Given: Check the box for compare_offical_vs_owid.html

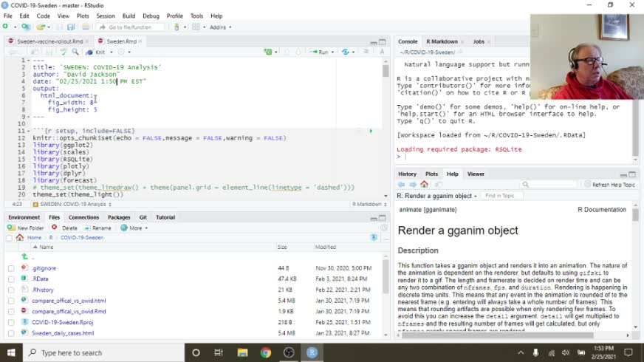Looking at the screenshot, I should pyautogui.click(x=11, y=301).
